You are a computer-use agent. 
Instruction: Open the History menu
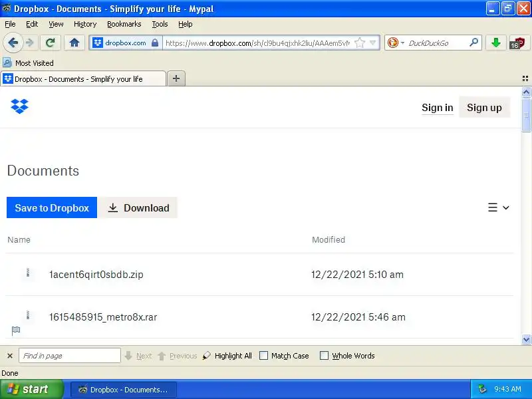(85, 24)
